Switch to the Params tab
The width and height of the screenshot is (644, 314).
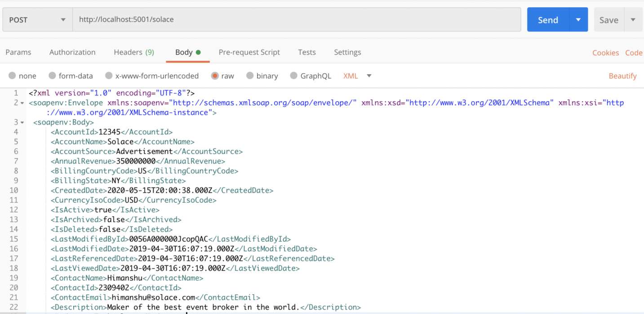click(x=18, y=52)
